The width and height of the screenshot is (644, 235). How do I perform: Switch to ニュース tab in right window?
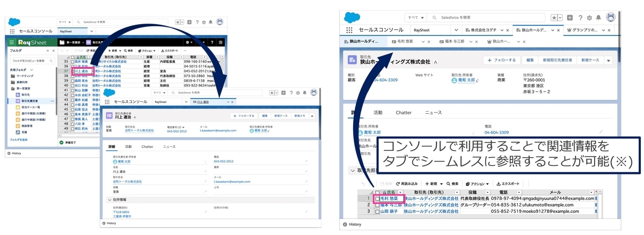point(434,113)
